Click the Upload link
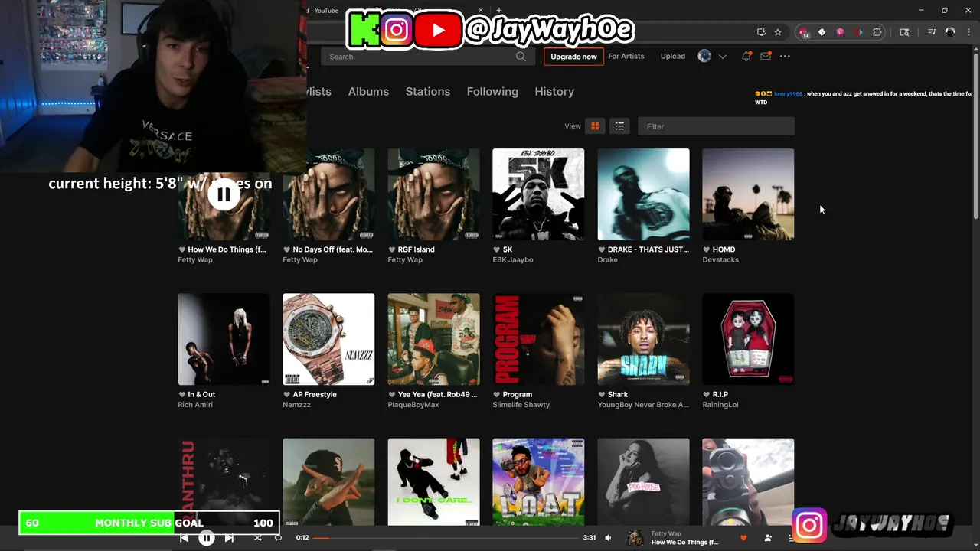The image size is (980, 551). coord(673,57)
